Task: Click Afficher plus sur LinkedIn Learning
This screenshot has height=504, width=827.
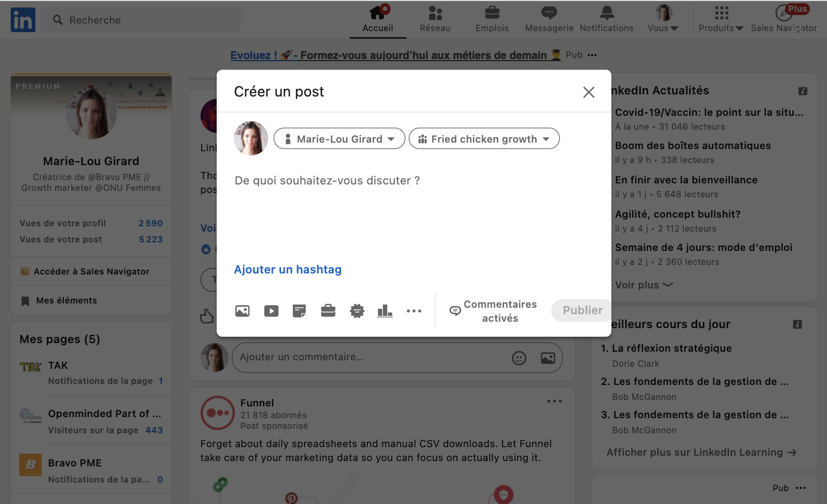Action: click(702, 453)
